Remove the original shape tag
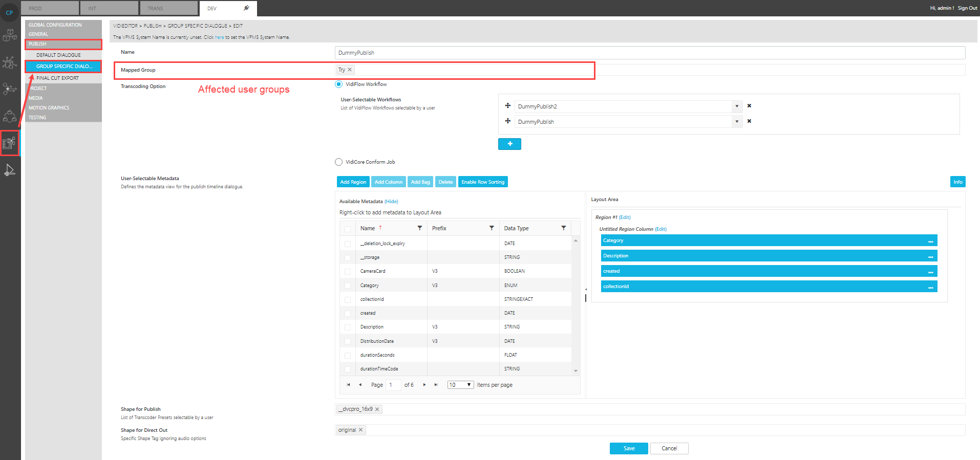This screenshot has height=460, width=980. [360, 430]
